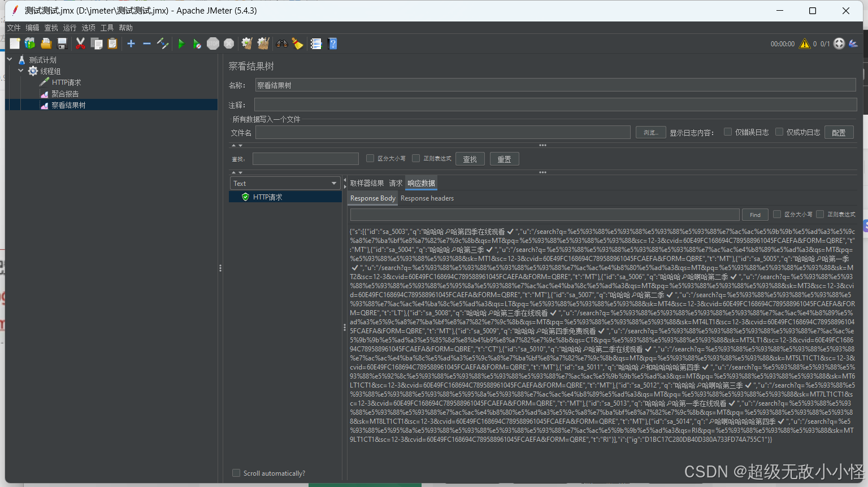Enable 仅错误日志 checkbox

click(x=728, y=132)
